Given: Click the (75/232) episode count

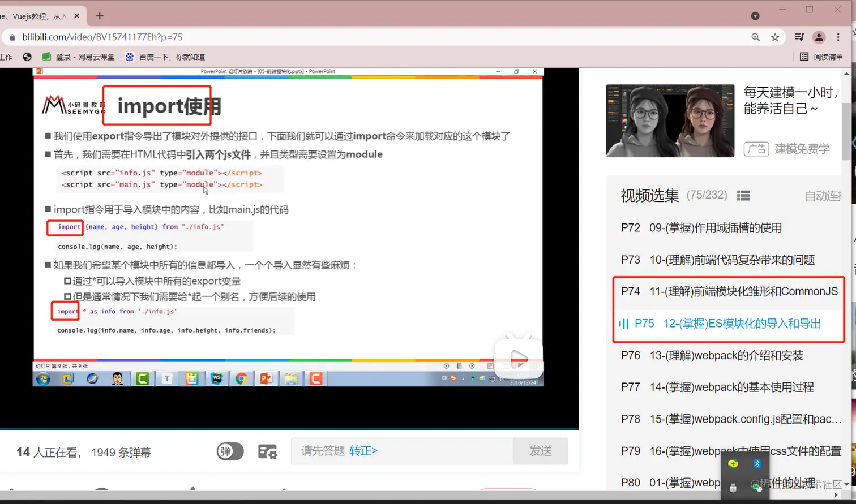Looking at the screenshot, I should click(x=707, y=195).
